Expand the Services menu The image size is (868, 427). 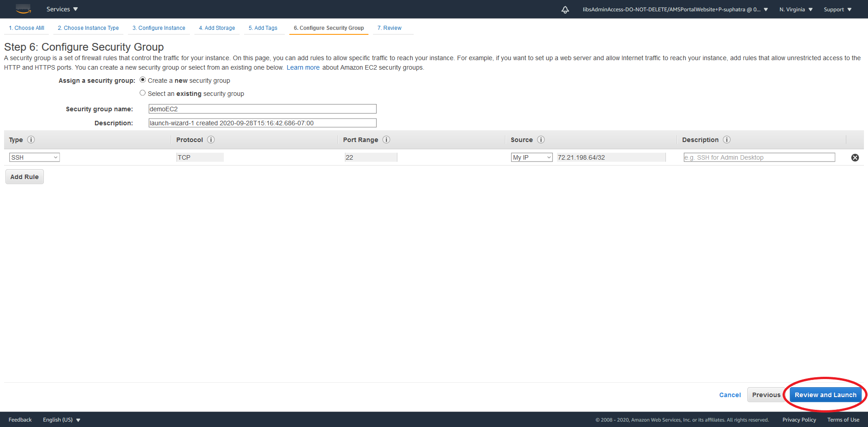(x=62, y=9)
